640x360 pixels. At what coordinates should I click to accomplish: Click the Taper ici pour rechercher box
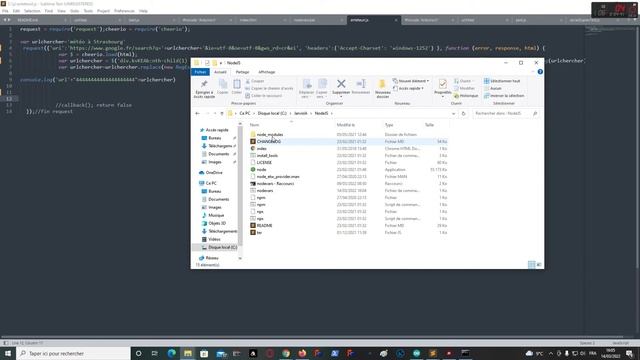pos(73,353)
